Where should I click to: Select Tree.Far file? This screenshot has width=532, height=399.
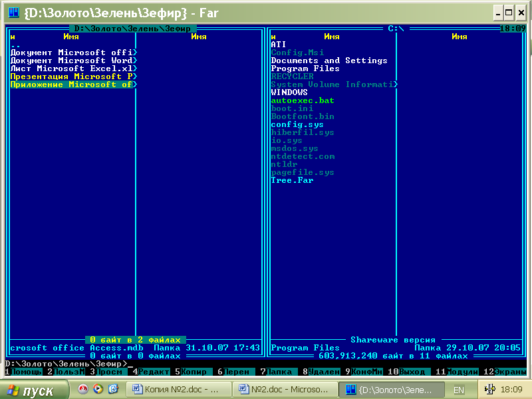[x=292, y=180]
